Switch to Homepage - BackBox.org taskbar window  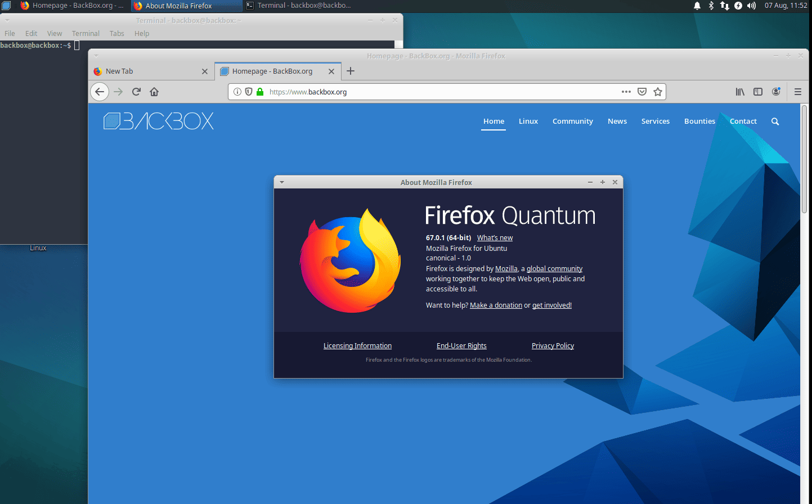click(72, 6)
